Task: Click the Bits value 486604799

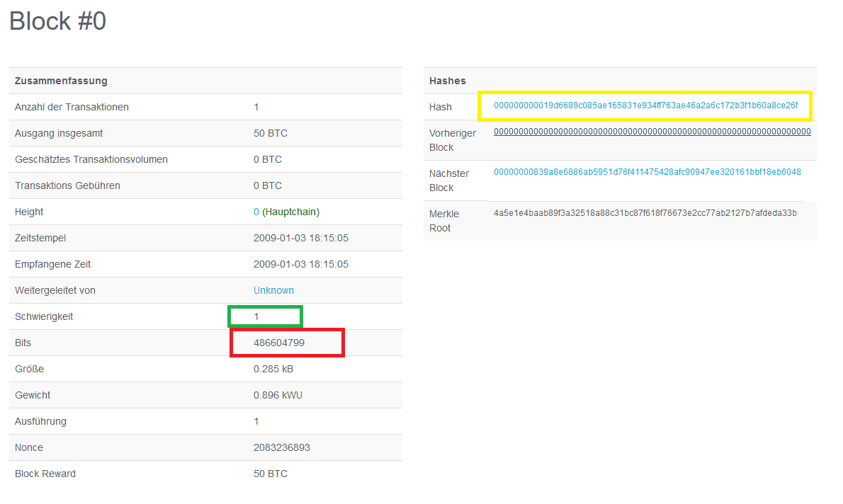Action: [x=279, y=343]
